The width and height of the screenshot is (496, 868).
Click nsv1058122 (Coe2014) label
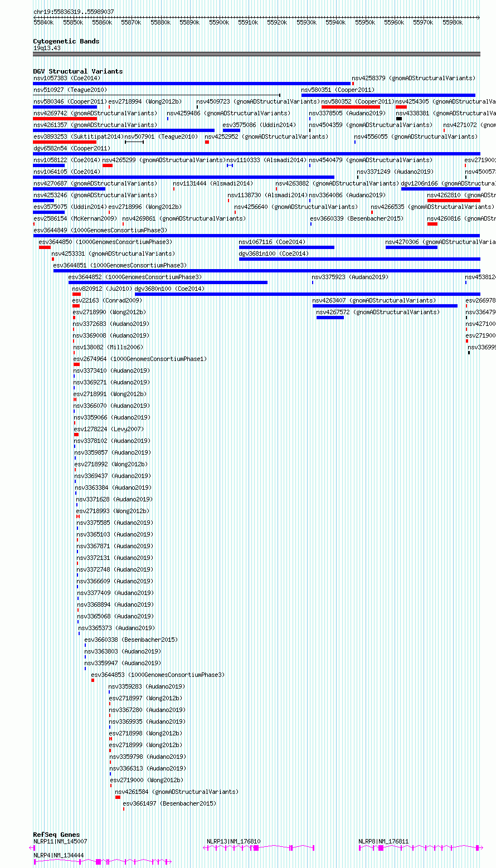[x=67, y=160]
